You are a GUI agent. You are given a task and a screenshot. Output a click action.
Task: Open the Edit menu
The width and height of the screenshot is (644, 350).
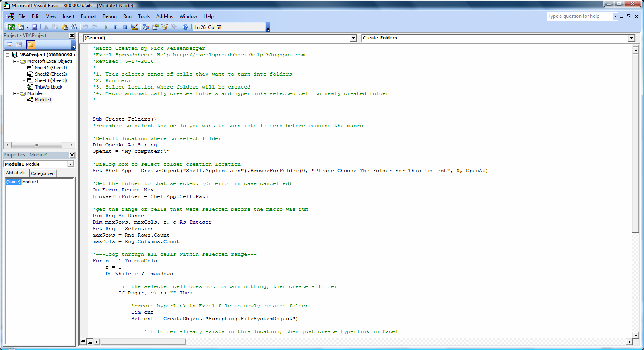point(36,16)
